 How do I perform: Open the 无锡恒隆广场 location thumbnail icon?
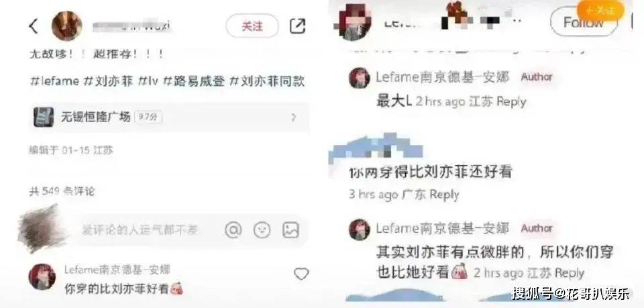pos(44,117)
